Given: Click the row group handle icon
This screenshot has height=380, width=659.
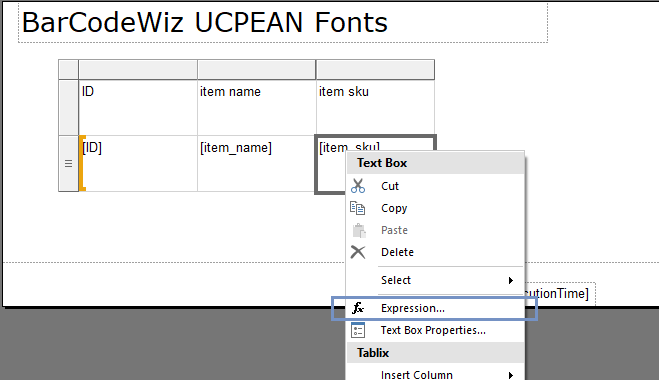Looking at the screenshot, I should coord(69,164).
